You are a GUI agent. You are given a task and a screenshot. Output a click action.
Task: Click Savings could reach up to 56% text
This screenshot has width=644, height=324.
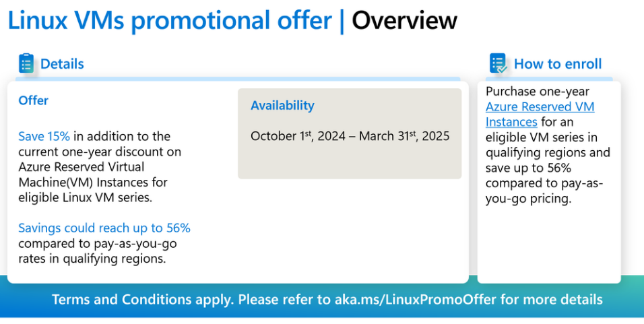point(104,228)
